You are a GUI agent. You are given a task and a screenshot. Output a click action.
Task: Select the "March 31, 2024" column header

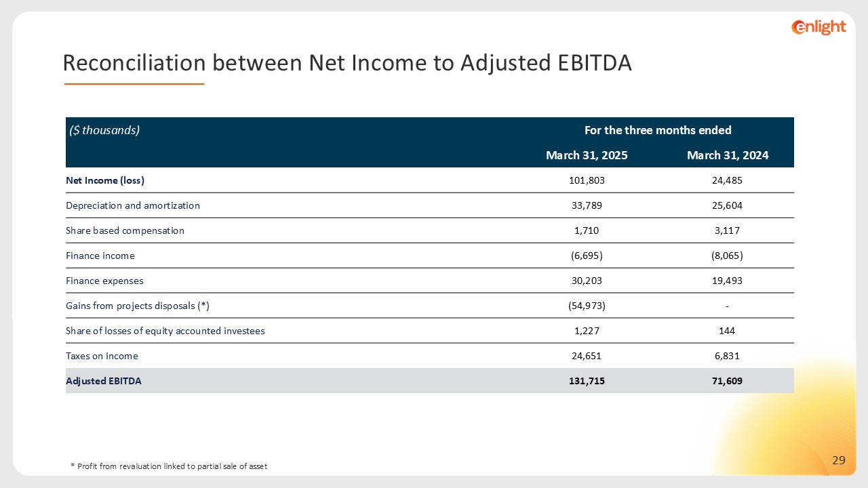(727, 155)
